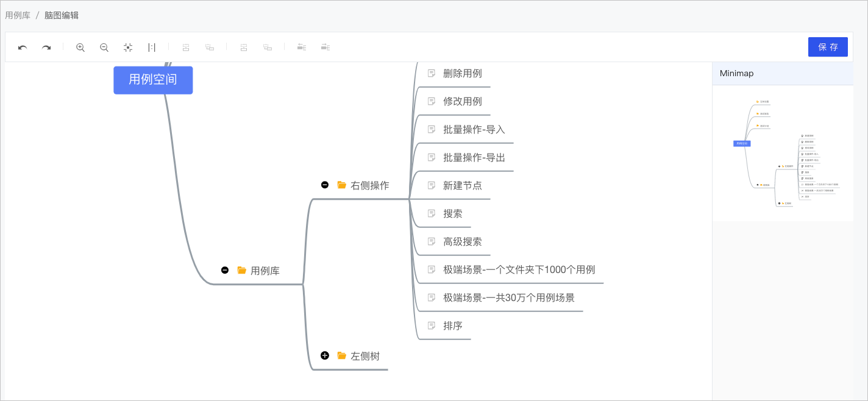Select the 修改用例 node text
Screen dimensions: 868x401
point(463,101)
